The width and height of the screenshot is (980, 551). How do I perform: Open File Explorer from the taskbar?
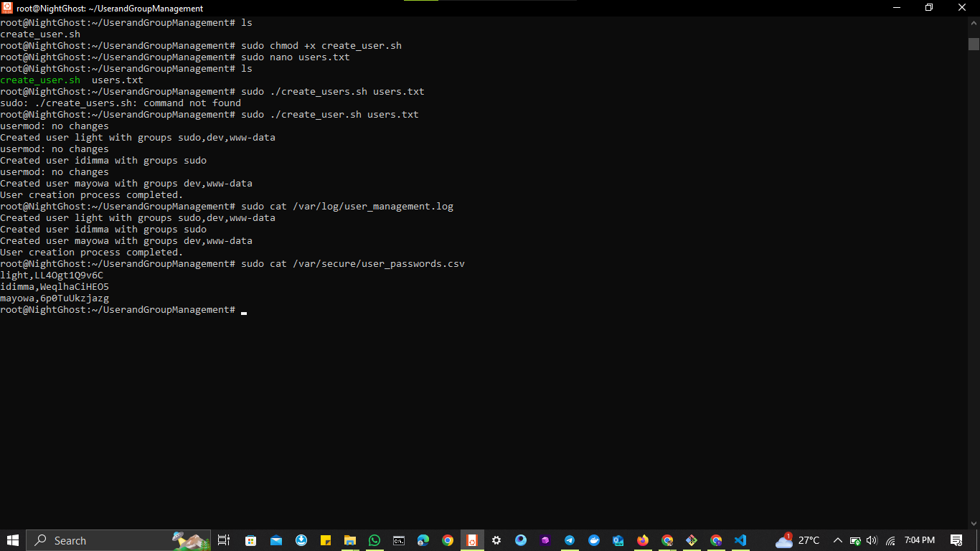point(350,540)
